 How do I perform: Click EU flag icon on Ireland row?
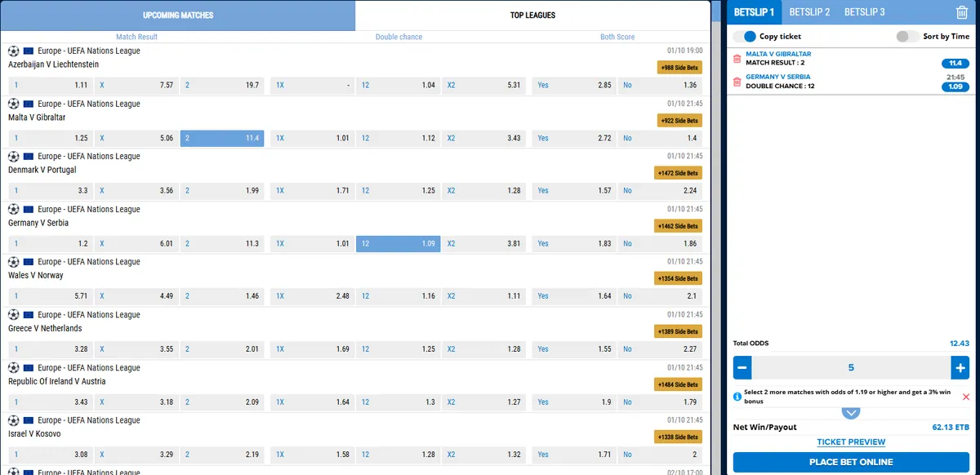(x=29, y=367)
